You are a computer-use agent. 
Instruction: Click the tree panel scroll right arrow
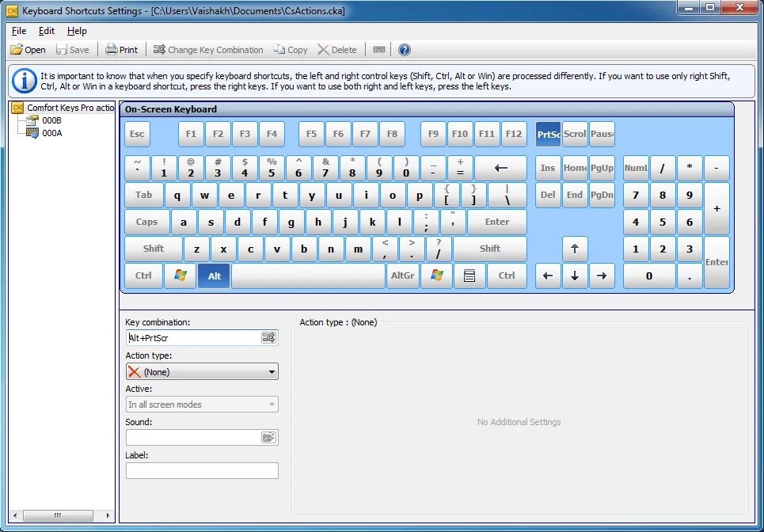108,515
